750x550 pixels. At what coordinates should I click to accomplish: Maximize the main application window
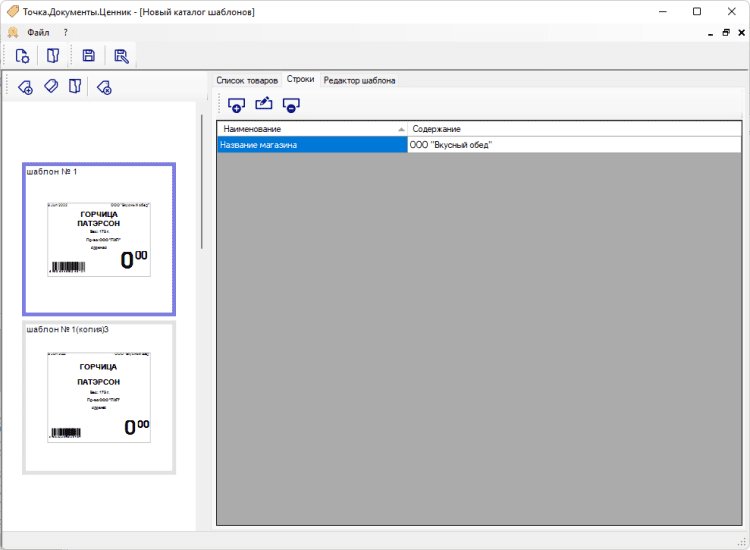(697, 11)
